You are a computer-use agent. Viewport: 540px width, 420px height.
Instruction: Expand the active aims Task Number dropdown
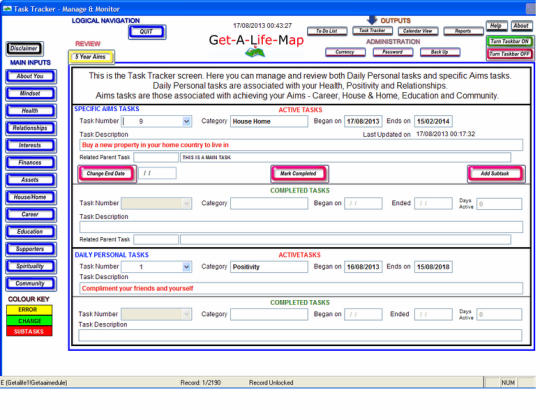(187, 121)
